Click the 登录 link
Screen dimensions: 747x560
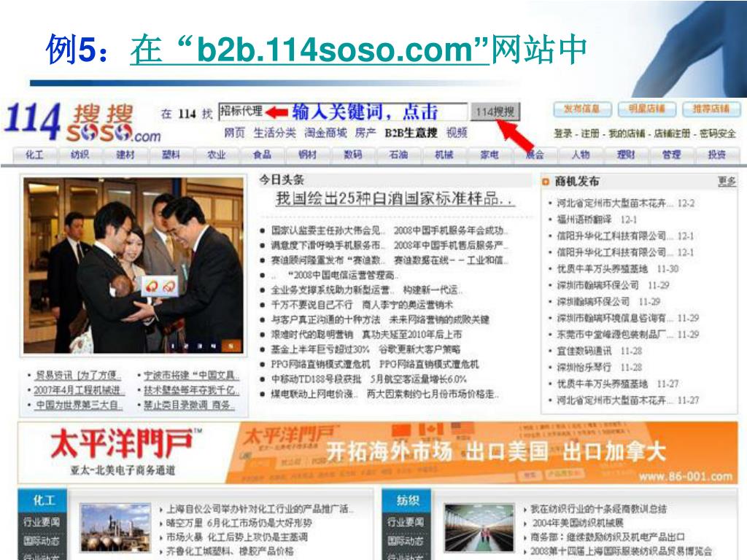(x=562, y=134)
